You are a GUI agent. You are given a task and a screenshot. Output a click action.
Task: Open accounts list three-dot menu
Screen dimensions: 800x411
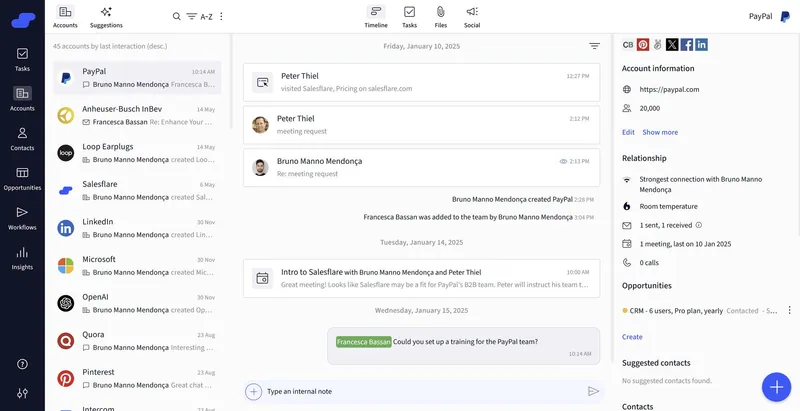221,16
